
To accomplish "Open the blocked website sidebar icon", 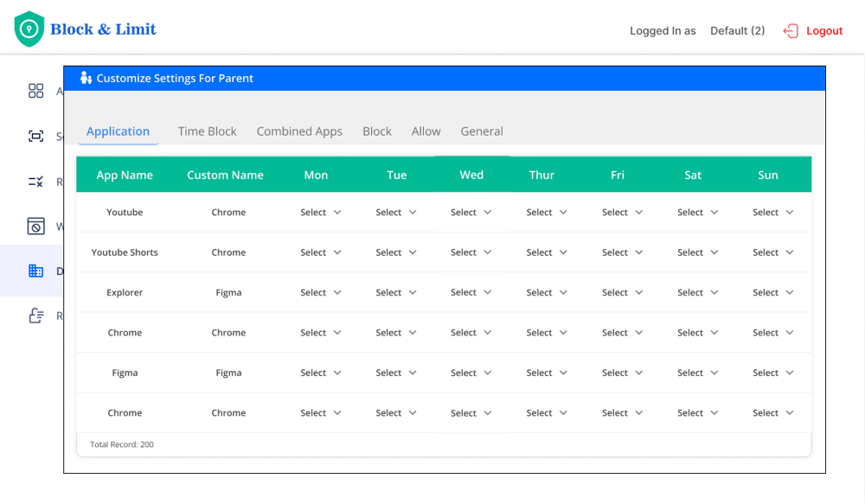I will coord(35,226).
